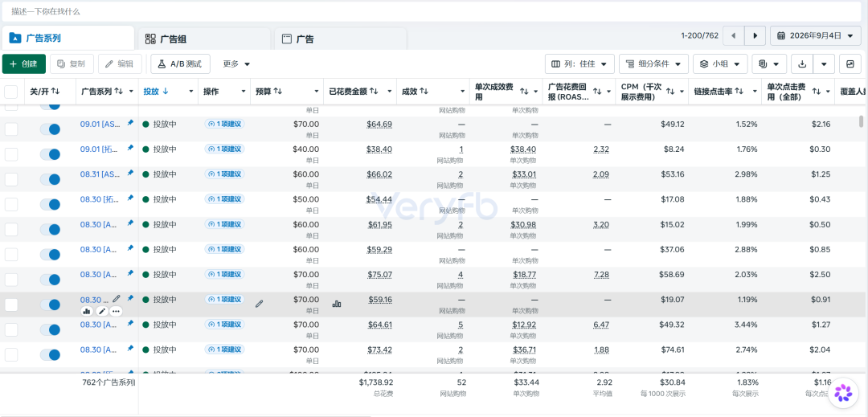Click sort arrows on the 广告系列 column
Screen dimensions: 868x417
coord(118,91)
